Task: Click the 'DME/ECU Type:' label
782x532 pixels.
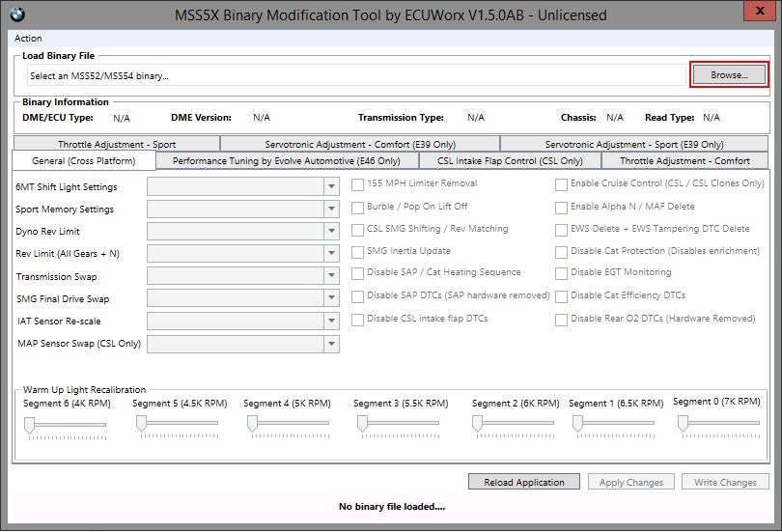Action: (x=58, y=118)
